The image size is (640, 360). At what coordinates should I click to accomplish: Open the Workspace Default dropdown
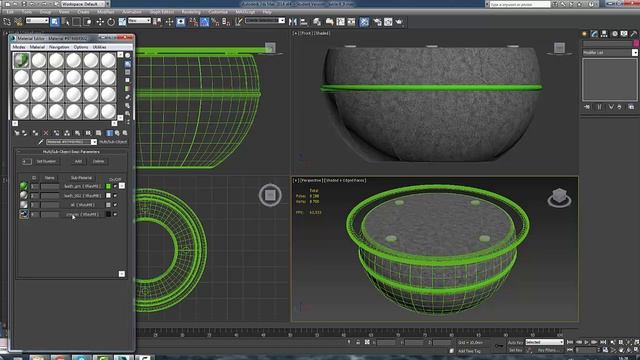coord(85,4)
